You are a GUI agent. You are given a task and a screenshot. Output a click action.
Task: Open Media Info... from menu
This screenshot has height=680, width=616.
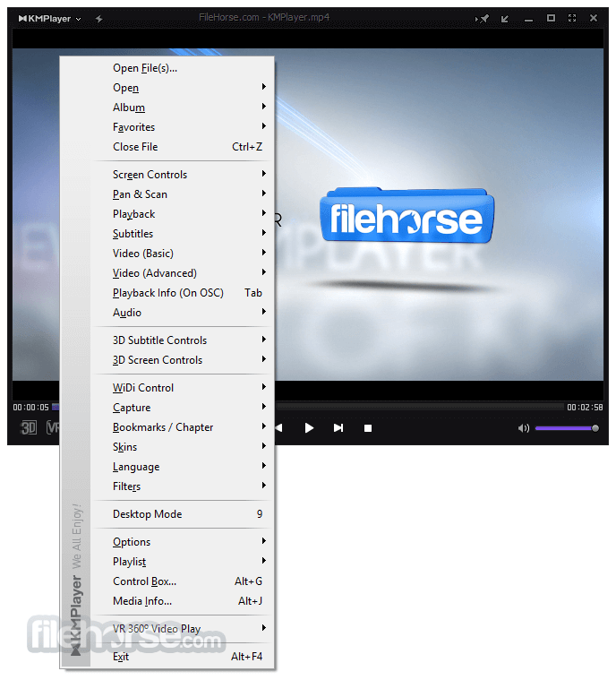point(183,601)
